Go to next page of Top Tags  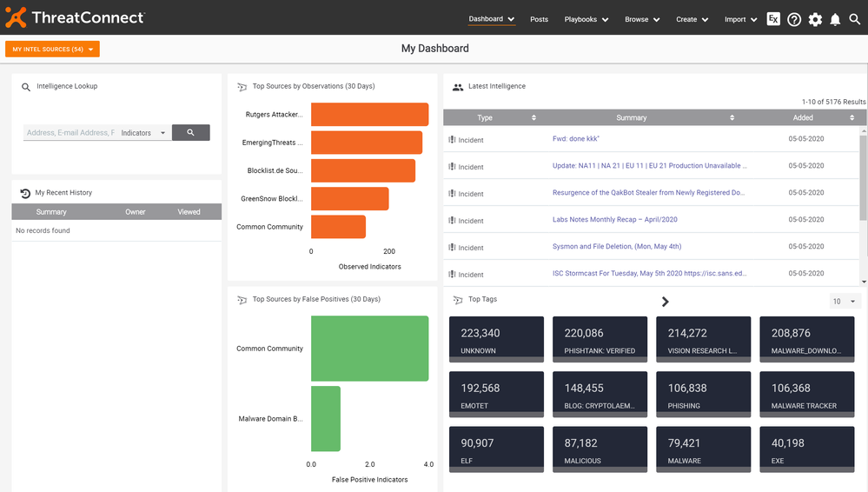point(666,302)
